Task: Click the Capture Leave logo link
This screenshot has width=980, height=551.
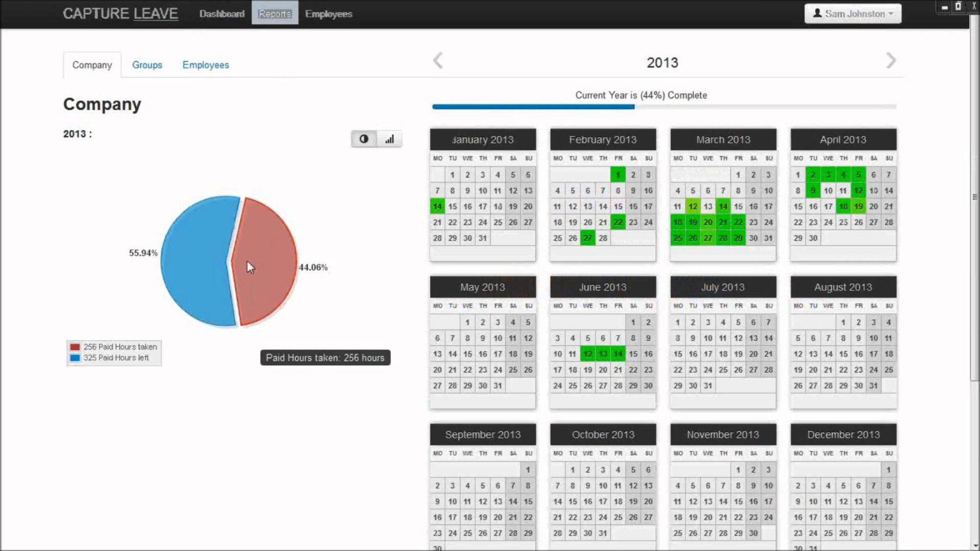Action: [x=121, y=14]
